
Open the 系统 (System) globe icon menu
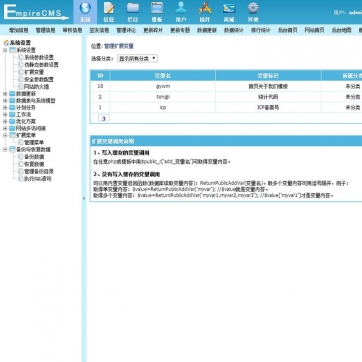[x=85, y=12]
